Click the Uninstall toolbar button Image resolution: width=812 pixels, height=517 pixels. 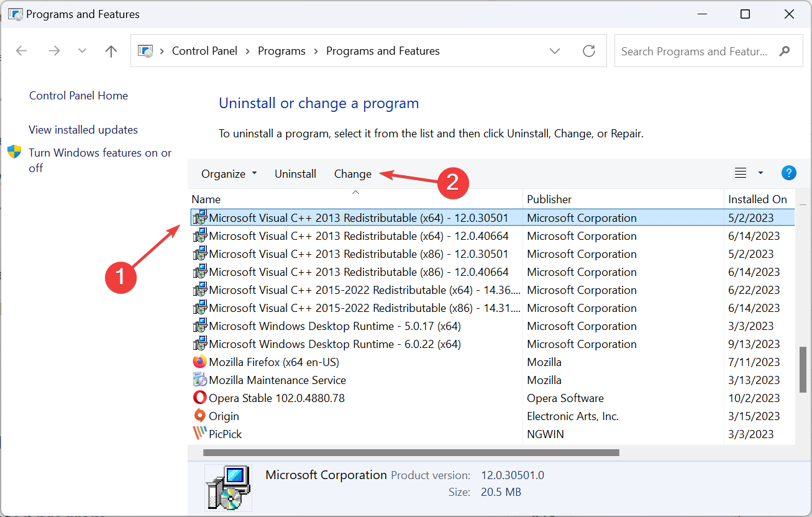(295, 174)
